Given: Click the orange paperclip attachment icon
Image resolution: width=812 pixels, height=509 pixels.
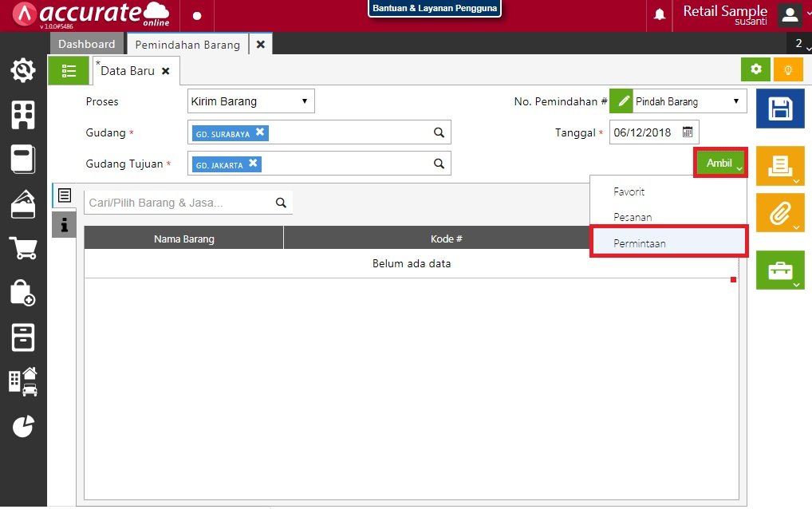Looking at the screenshot, I should coord(779,213).
